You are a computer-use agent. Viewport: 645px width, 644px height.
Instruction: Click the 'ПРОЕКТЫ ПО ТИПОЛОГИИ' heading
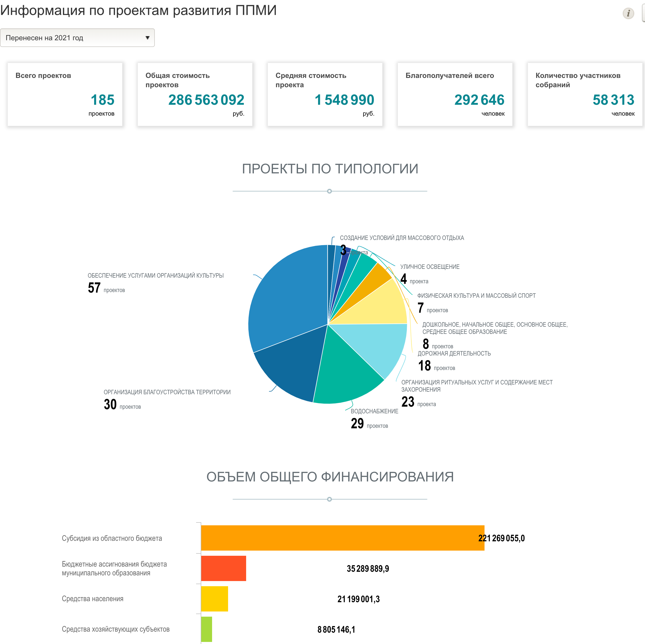330,168
